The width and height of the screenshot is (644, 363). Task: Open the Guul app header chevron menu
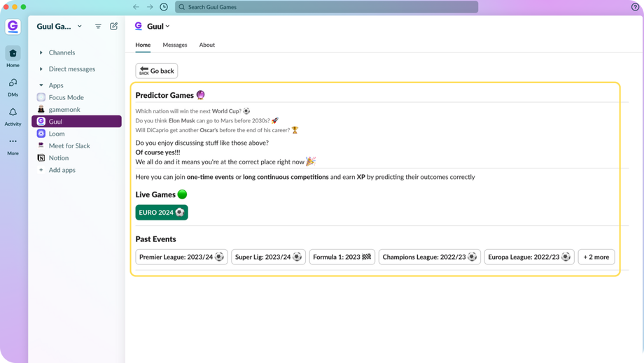click(x=167, y=27)
